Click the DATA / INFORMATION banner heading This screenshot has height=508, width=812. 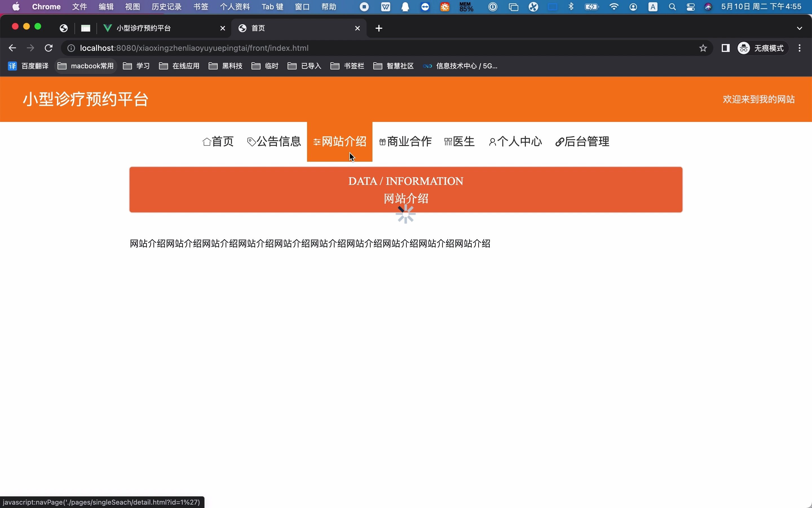tap(406, 181)
